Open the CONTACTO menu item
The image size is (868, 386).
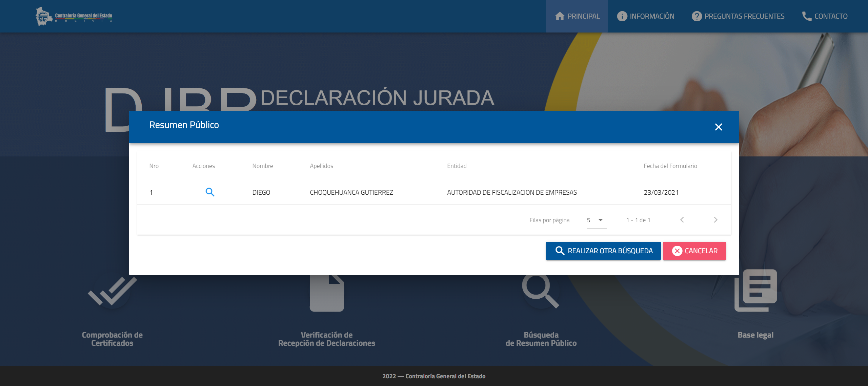[x=825, y=16]
